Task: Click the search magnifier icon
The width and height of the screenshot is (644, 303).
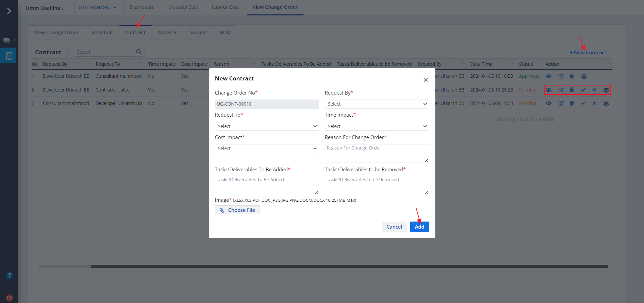Action: pyautogui.click(x=139, y=52)
